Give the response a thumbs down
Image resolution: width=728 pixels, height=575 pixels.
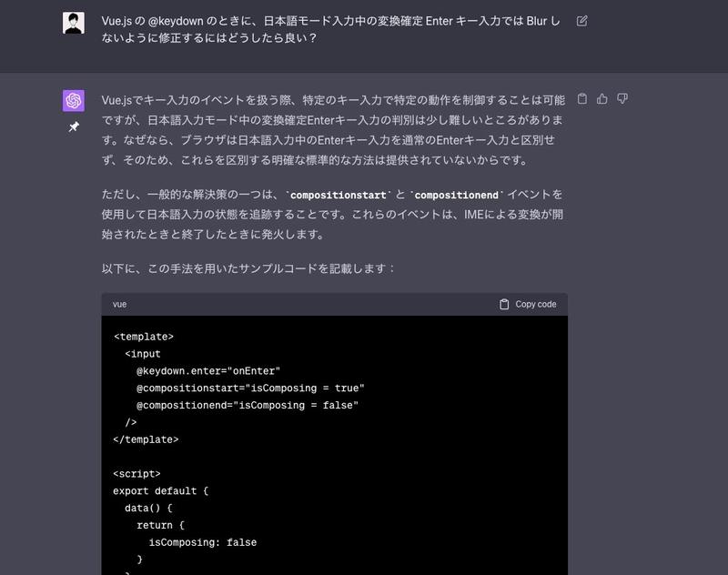(622, 99)
